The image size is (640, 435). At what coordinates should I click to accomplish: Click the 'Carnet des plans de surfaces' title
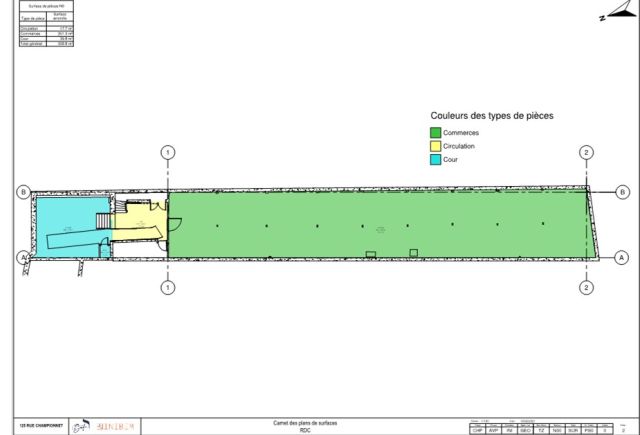(306, 424)
